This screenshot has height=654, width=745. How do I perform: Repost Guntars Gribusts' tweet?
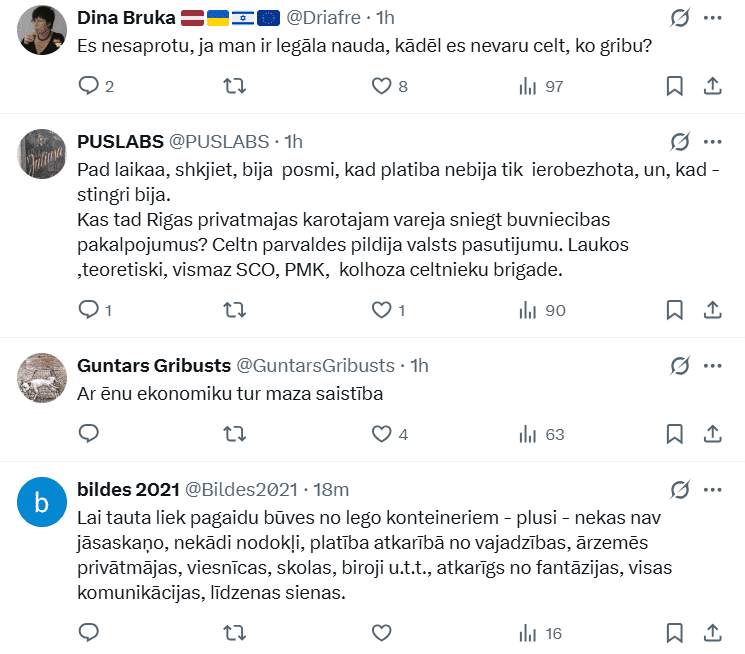pyautogui.click(x=235, y=434)
